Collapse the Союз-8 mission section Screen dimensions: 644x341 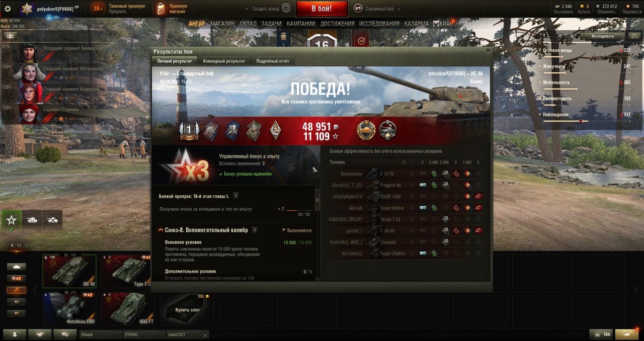161,230
